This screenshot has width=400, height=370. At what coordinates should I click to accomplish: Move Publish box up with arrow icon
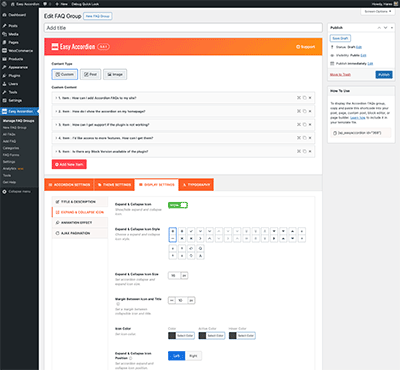click(x=379, y=28)
